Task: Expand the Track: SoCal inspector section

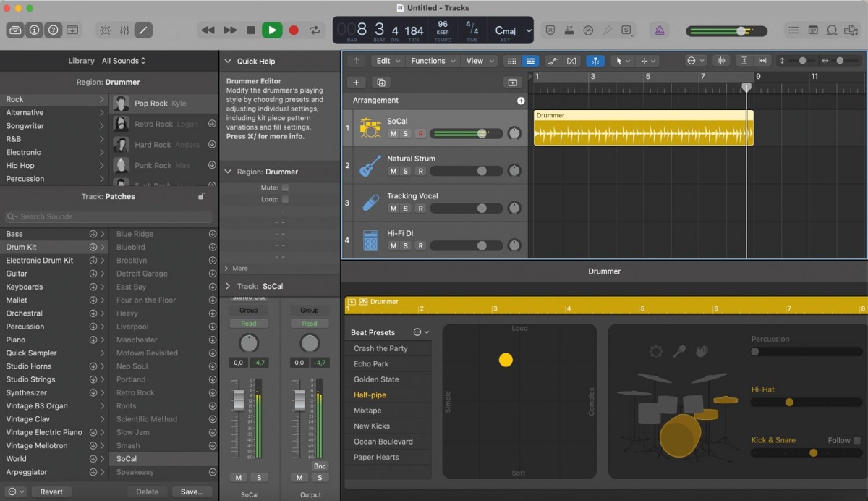Action: 228,286
